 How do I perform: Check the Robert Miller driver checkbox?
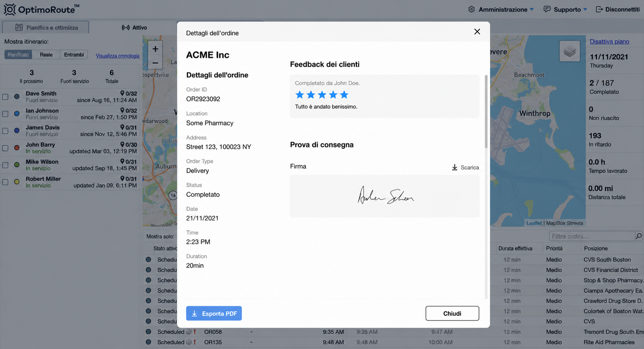pyautogui.click(x=5, y=182)
